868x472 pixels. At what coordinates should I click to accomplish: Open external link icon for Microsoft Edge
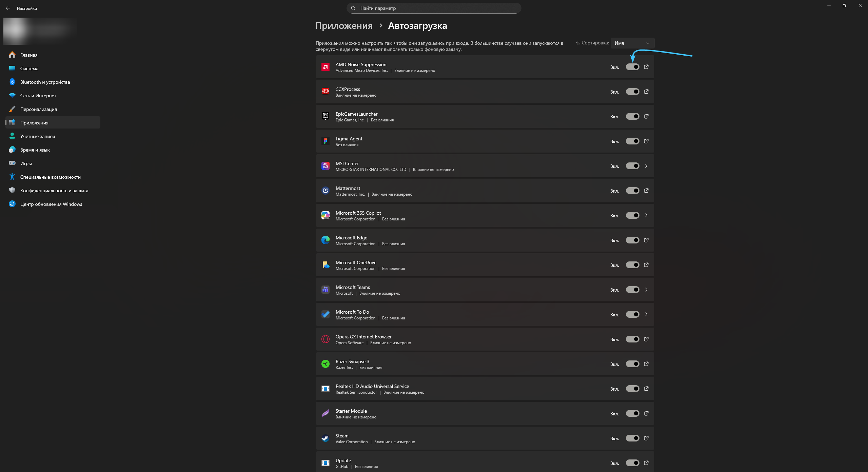pyautogui.click(x=646, y=240)
